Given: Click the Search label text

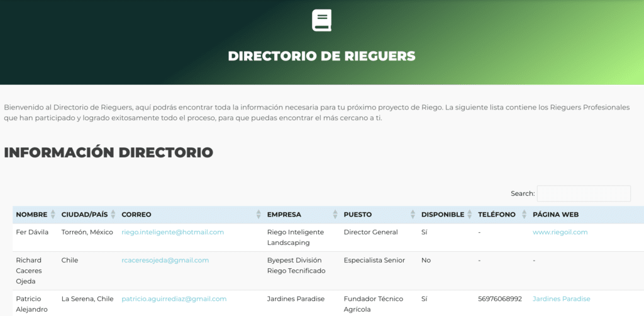Looking at the screenshot, I should (522, 193).
